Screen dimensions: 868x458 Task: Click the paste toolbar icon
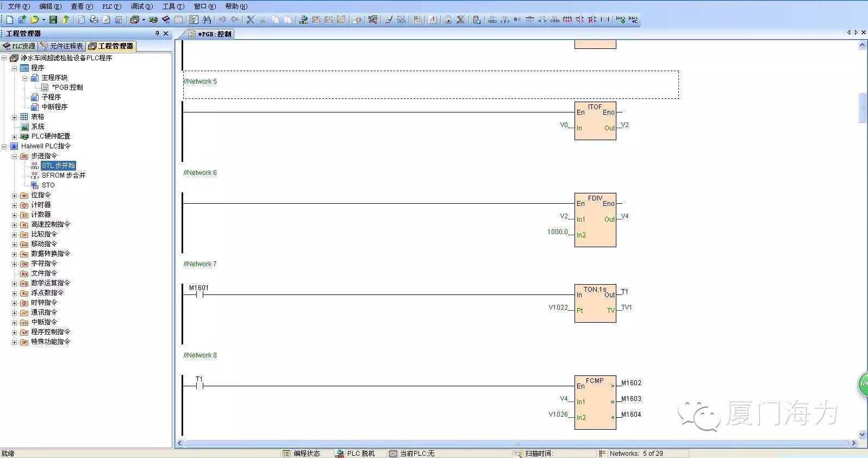point(288,20)
